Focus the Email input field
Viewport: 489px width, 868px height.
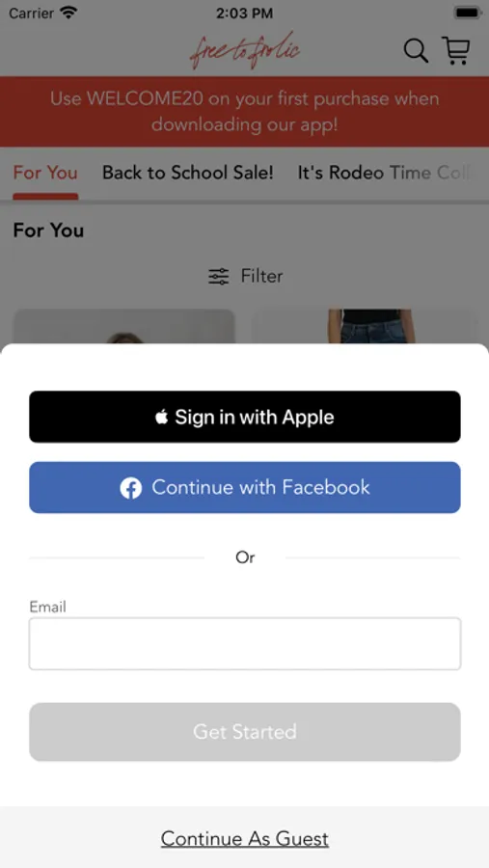245,644
